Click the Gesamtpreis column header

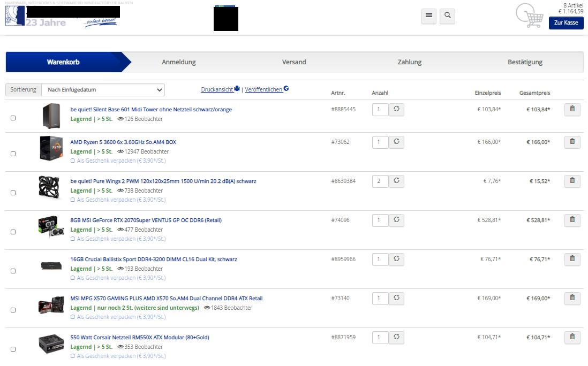(x=535, y=93)
